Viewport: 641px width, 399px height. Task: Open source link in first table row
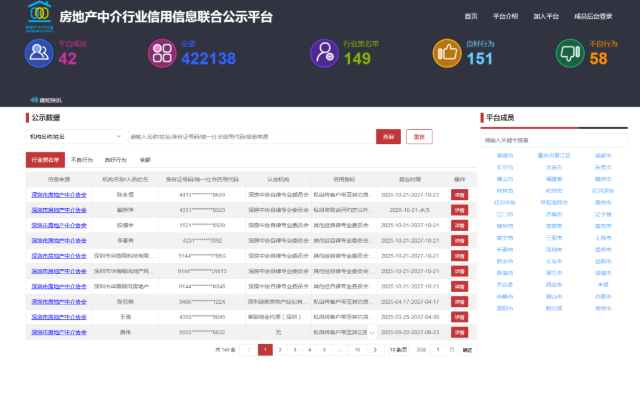(59, 195)
